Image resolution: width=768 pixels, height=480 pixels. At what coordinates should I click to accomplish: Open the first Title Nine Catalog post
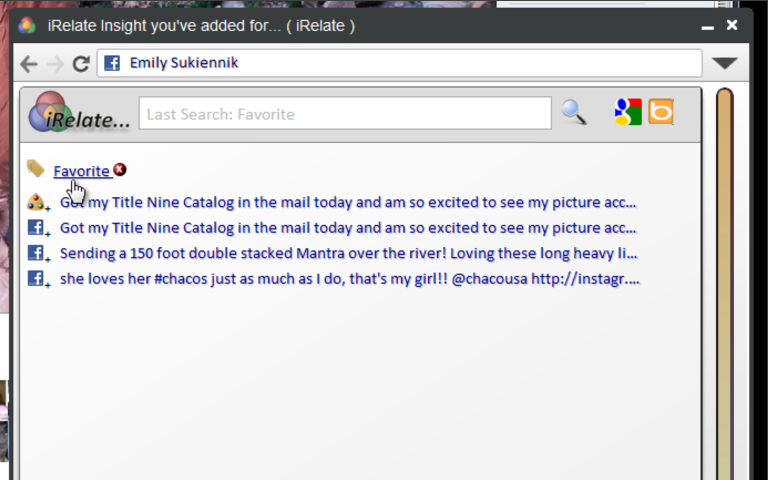[x=348, y=202]
